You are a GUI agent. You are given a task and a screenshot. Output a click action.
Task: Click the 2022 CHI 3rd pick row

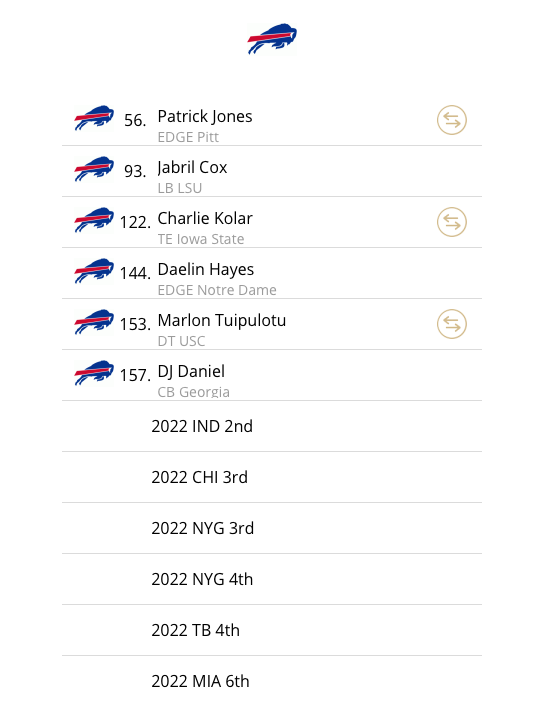tap(272, 477)
